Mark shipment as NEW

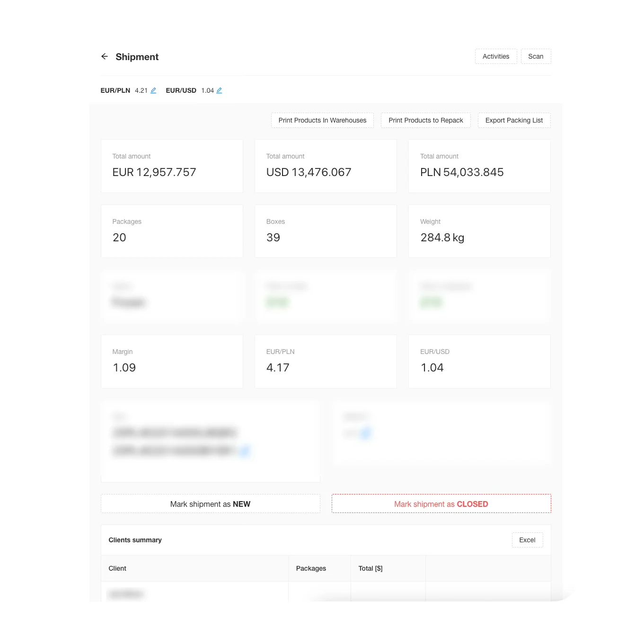tap(210, 504)
